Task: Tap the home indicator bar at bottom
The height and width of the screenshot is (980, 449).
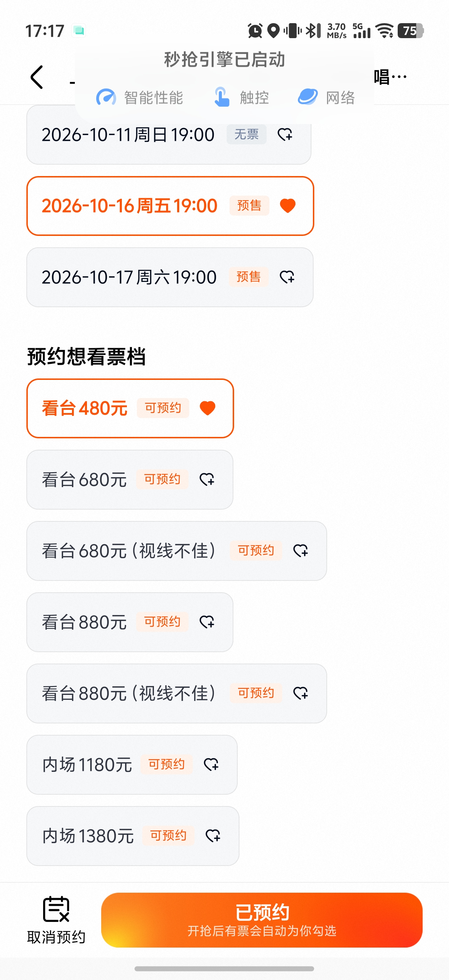Action: pos(224,968)
